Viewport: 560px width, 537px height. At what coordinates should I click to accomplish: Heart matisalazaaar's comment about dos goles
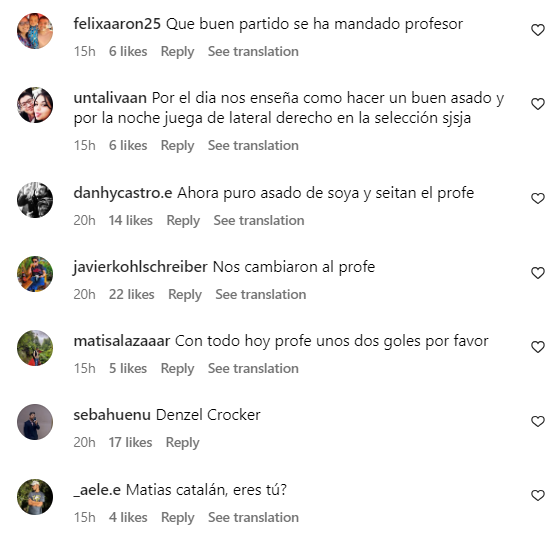(x=538, y=347)
